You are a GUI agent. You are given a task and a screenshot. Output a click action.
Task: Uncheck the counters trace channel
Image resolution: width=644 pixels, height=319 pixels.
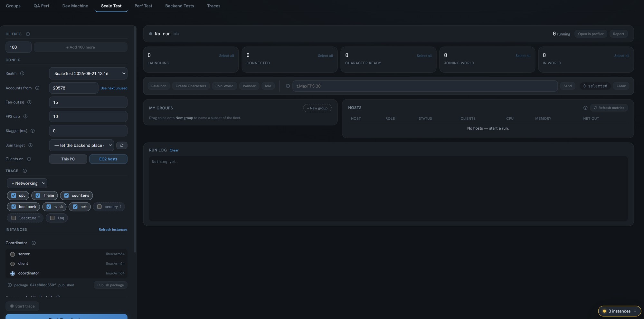pos(66,195)
